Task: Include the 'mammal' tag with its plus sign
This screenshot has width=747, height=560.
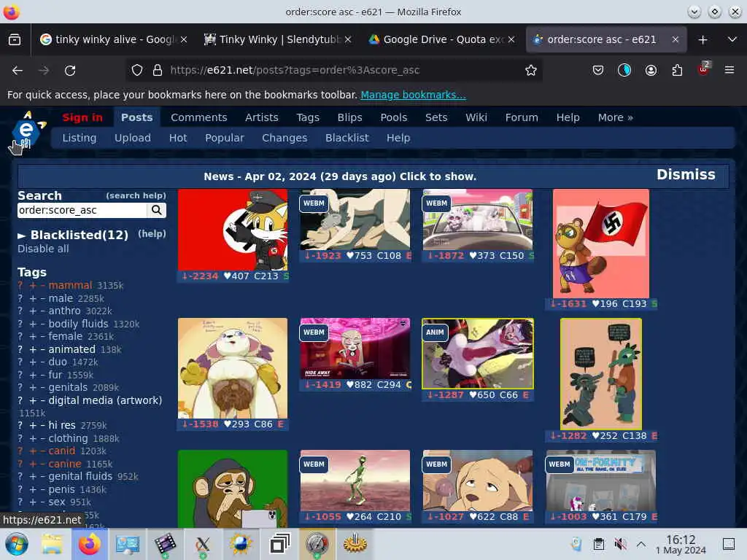Action: (x=33, y=285)
